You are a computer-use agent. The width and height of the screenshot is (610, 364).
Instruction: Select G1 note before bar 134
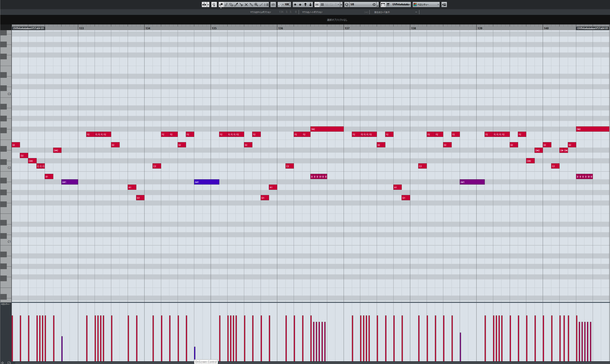pyautogui.click(x=140, y=198)
